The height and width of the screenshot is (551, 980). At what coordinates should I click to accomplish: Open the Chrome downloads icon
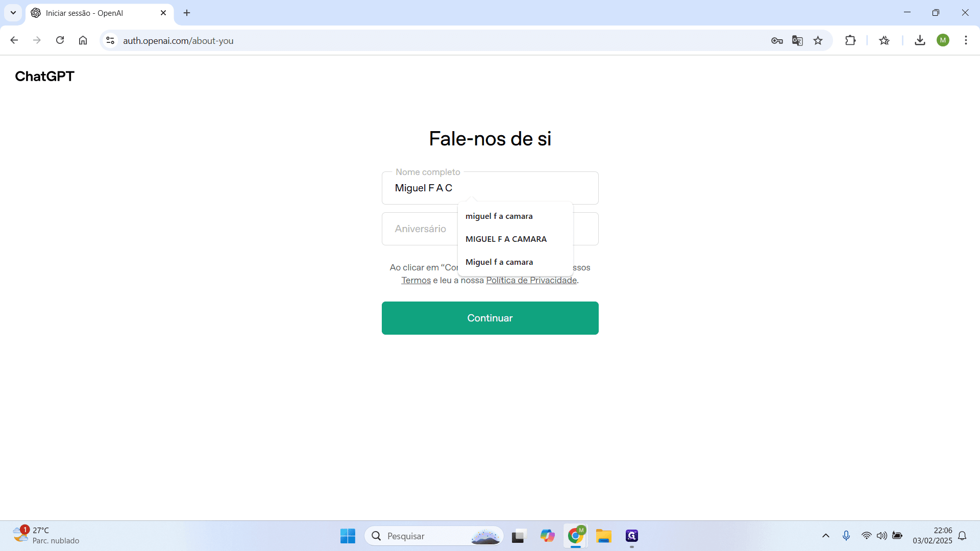pos(920,40)
